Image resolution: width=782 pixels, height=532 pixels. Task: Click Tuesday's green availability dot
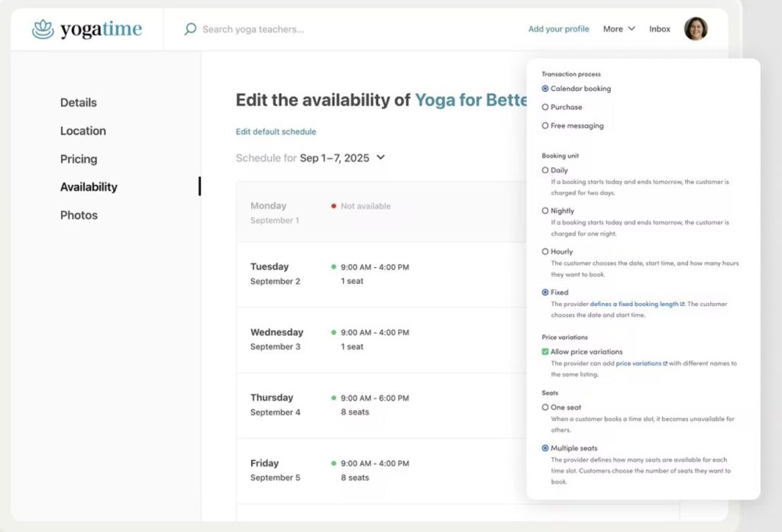334,267
